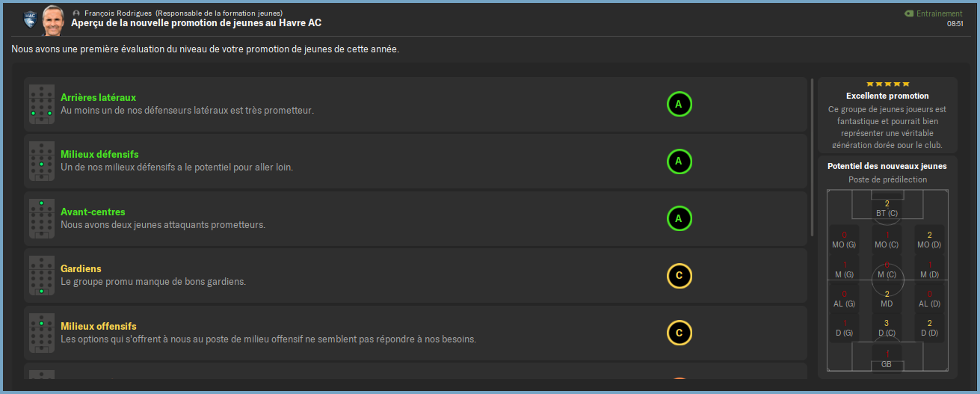Click pitch icon beside Milieux offensifs

pyautogui.click(x=41, y=333)
